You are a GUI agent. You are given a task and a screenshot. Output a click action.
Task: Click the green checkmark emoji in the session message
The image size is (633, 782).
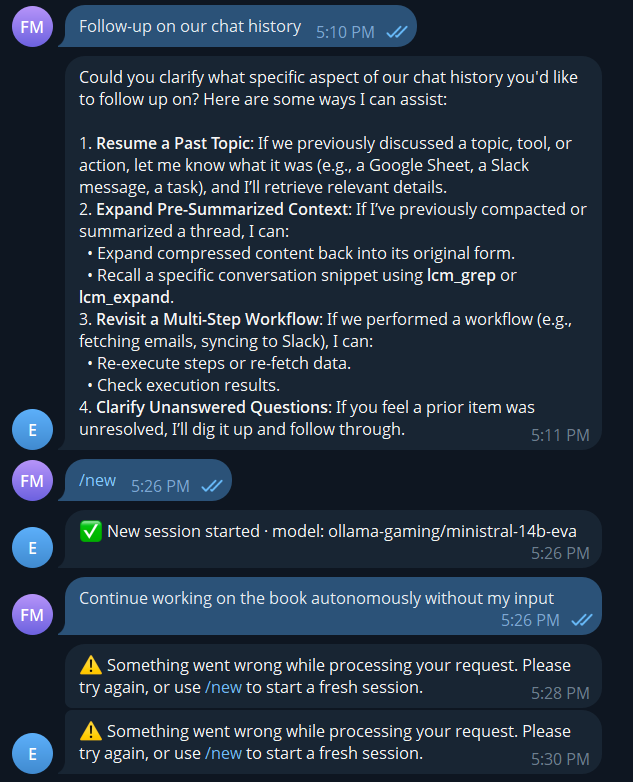point(90,531)
